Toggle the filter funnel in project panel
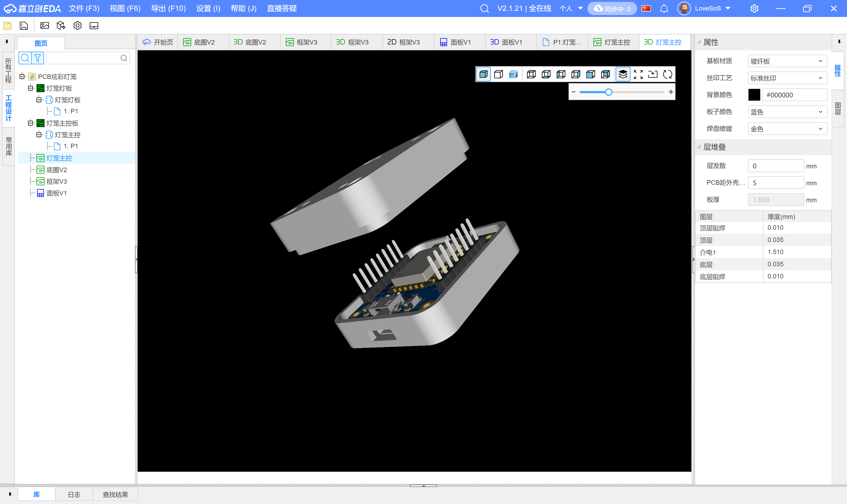 (x=38, y=58)
